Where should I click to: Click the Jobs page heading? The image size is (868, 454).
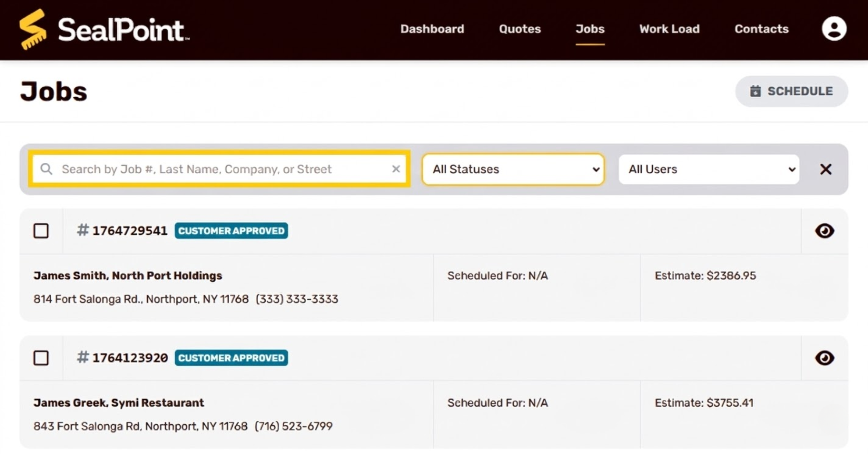tap(54, 91)
